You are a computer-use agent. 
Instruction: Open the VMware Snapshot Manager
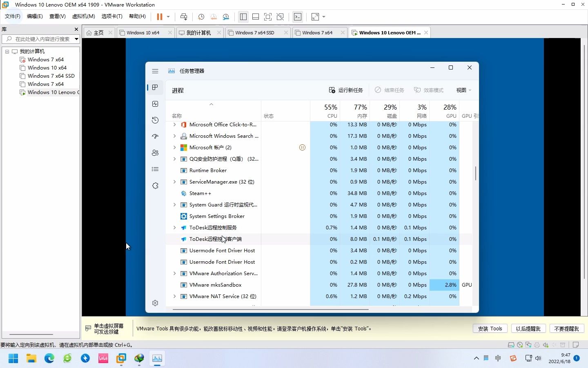pyautogui.click(x=226, y=17)
